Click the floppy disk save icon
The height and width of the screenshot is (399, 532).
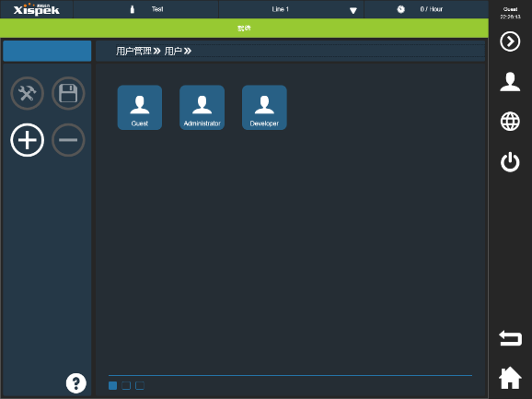[68, 93]
